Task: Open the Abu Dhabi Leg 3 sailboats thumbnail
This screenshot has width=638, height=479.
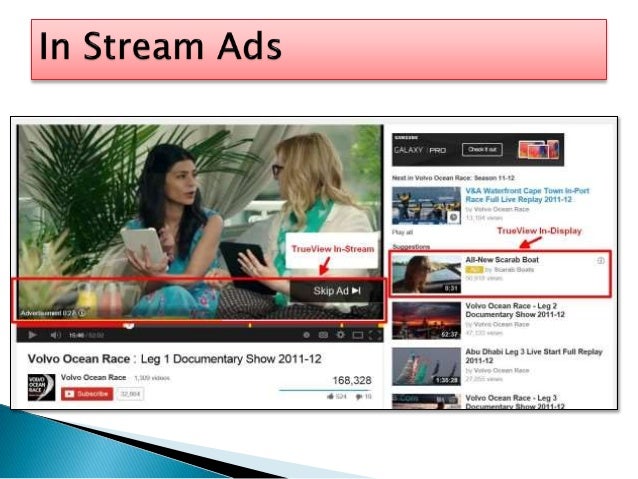Action: 426,366
